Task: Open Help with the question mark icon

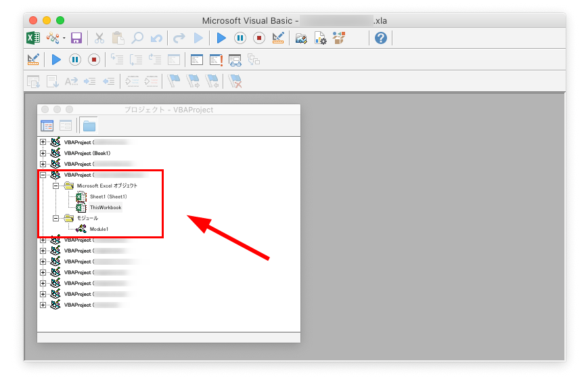Action: coord(381,38)
